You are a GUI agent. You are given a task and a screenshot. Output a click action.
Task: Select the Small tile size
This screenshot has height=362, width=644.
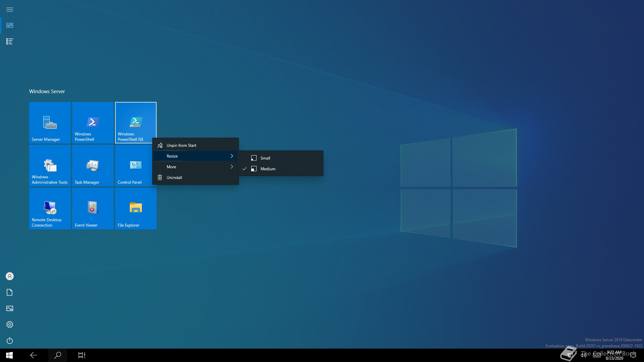(280, 158)
